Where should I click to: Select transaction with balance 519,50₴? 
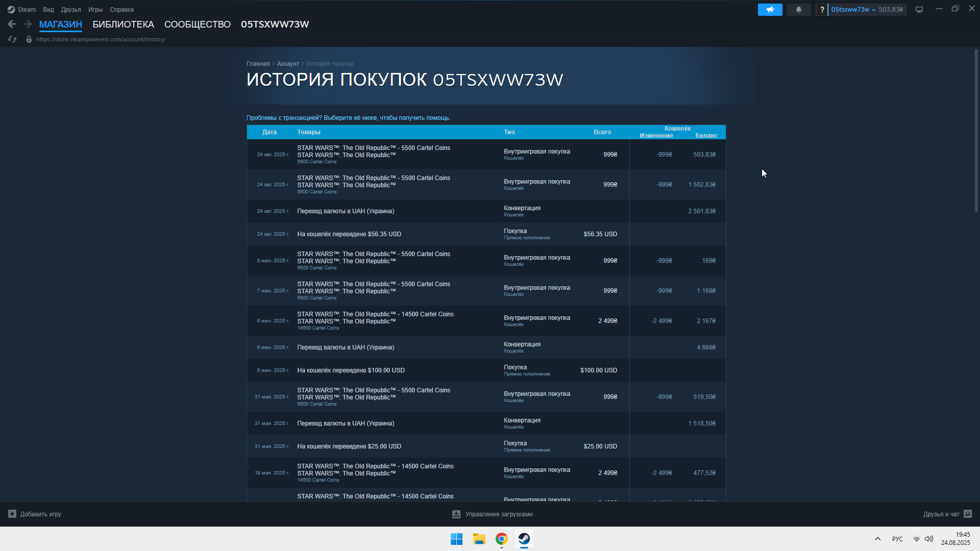pos(486,397)
